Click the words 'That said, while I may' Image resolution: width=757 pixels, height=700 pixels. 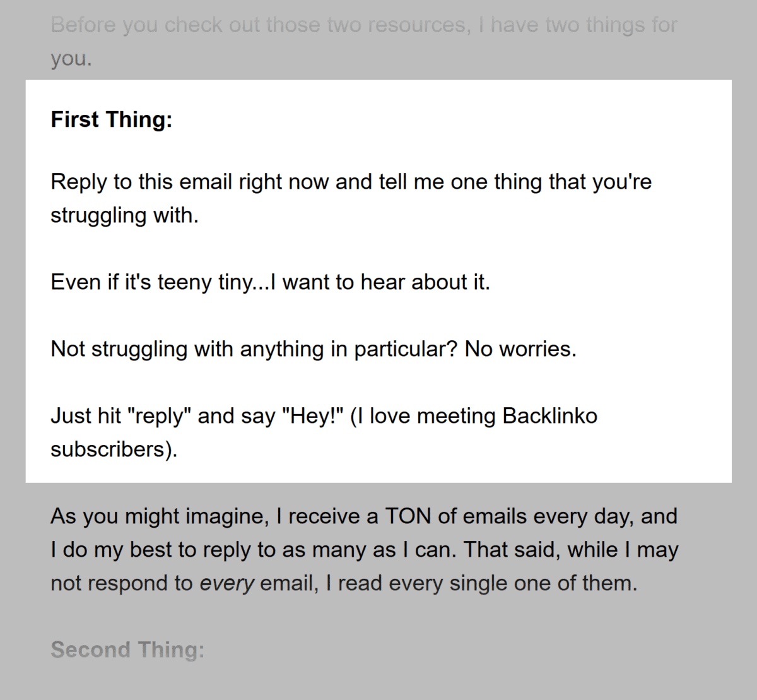(x=572, y=550)
